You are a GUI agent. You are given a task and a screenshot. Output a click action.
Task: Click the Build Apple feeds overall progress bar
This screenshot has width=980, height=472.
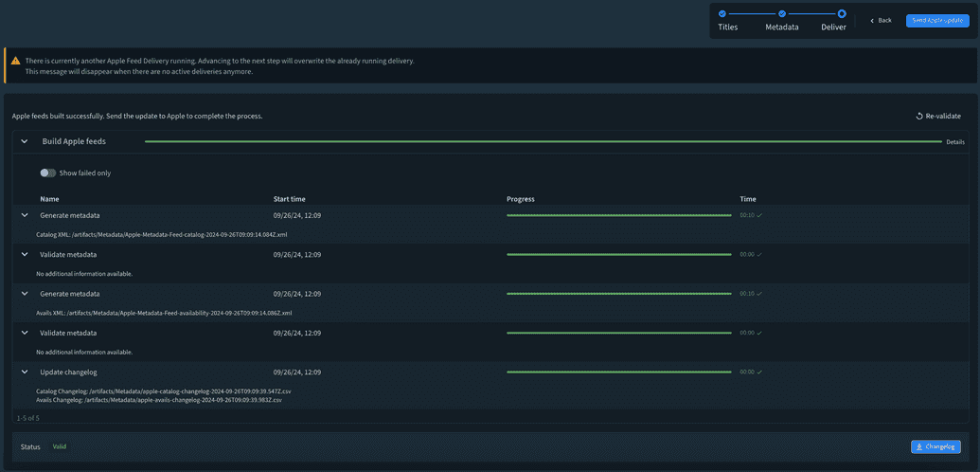pyautogui.click(x=543, y=142)
